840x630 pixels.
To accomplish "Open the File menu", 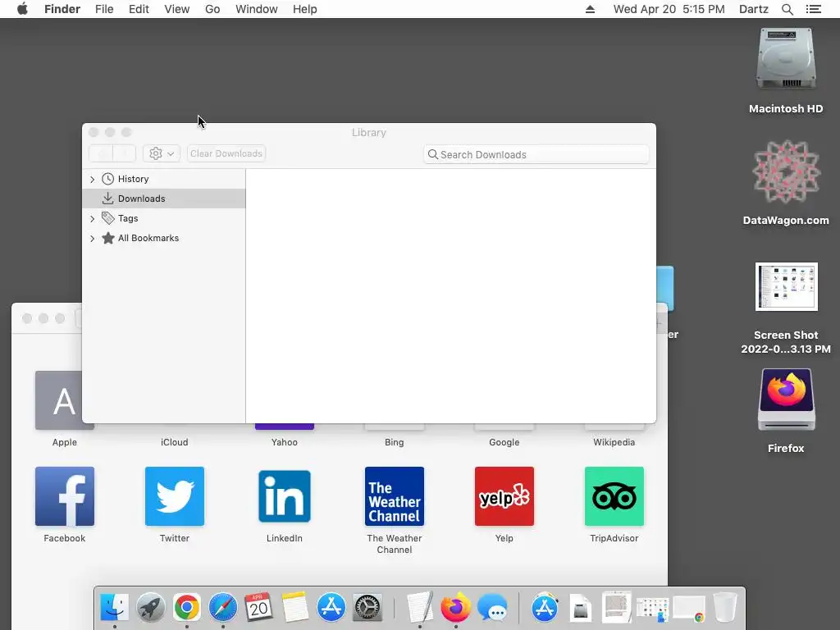I will coord(104,9).
